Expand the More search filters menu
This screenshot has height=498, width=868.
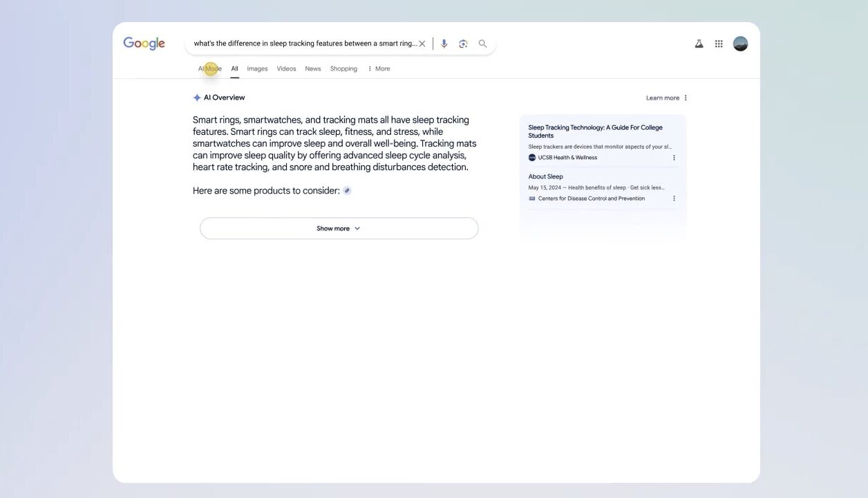tap(379, 68)
